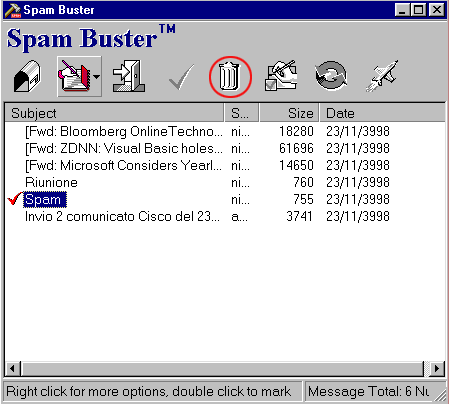
Task: Select the highlighted Spam message
Action: tap(45, 199)
